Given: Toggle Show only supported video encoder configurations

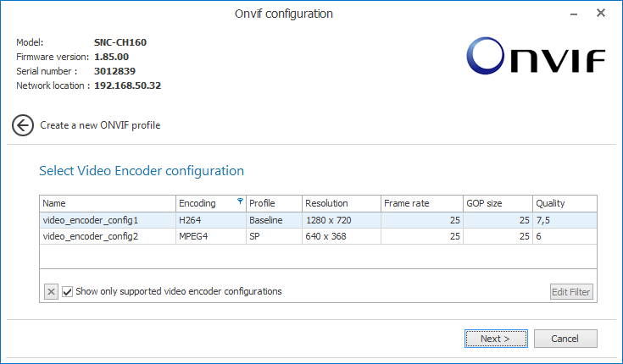Looking at the screenshot, I should tap(68, 291).
